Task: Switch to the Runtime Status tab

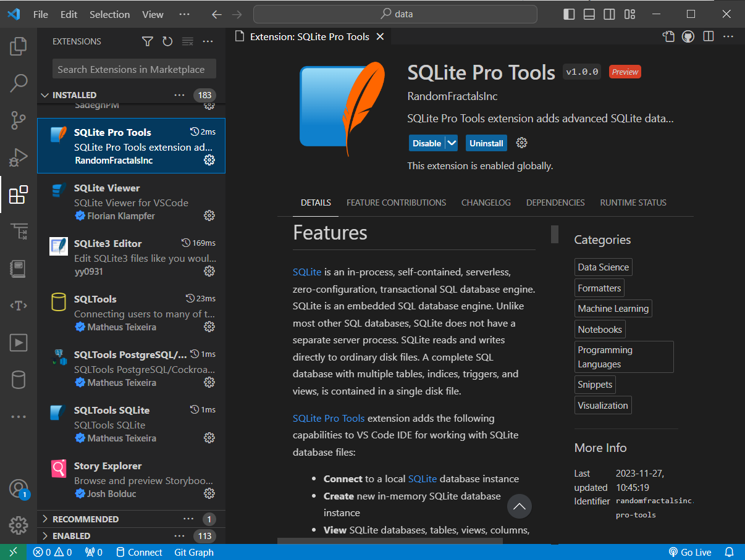Action: (633, 203)
